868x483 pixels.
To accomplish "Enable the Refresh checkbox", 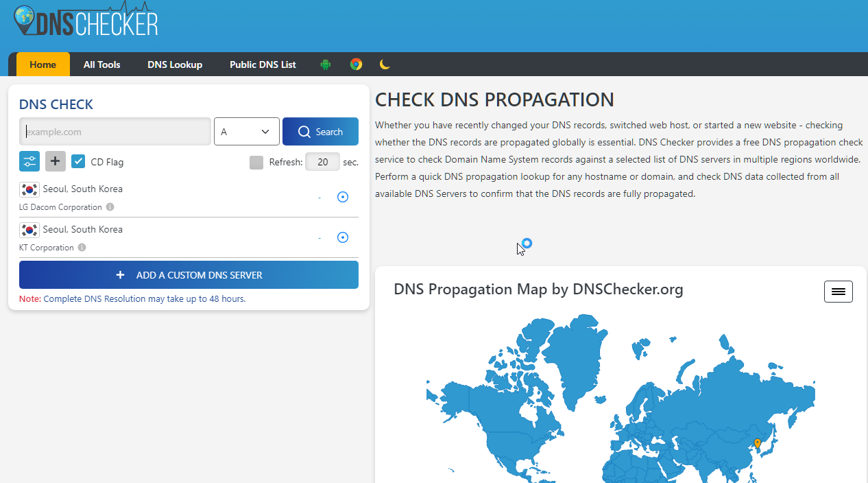I will pos(256,162).
